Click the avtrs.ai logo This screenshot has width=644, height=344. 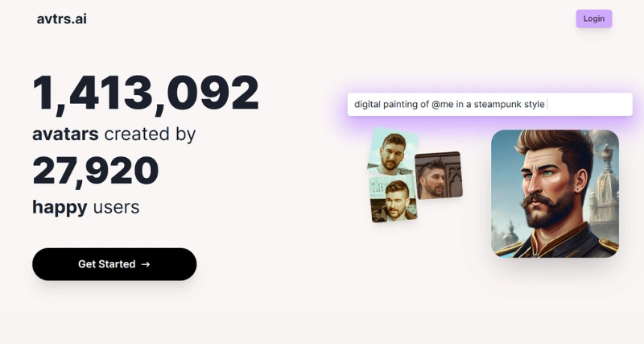pos(62,19)
